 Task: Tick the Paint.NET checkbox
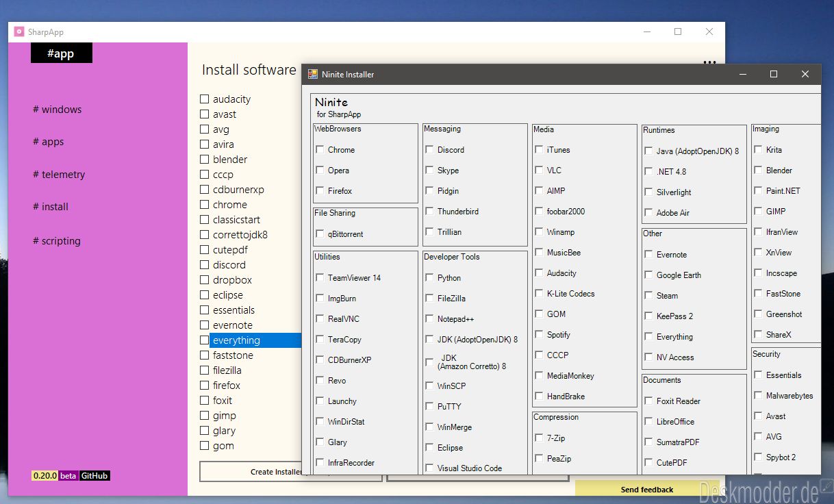coord(758,191)
